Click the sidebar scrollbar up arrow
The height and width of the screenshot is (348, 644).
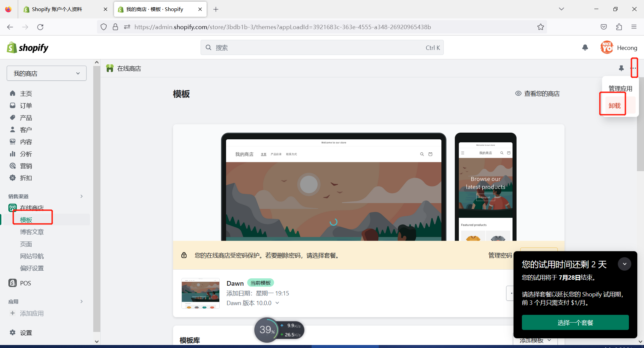97,62
